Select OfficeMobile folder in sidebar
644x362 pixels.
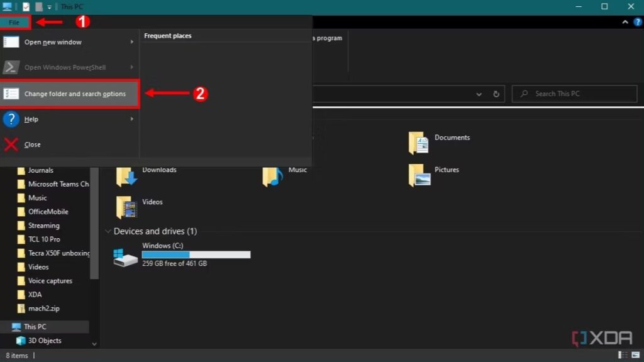pos(48,212)
